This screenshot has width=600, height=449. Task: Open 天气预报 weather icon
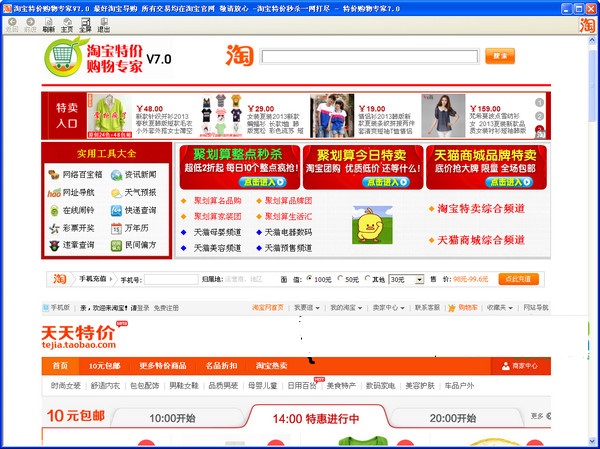pos(116,193)
